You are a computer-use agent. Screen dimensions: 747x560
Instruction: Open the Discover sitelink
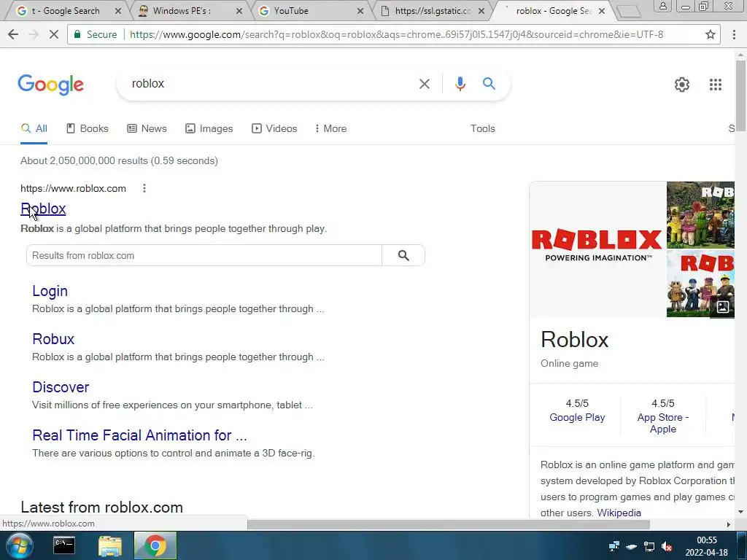pos(61,387)
